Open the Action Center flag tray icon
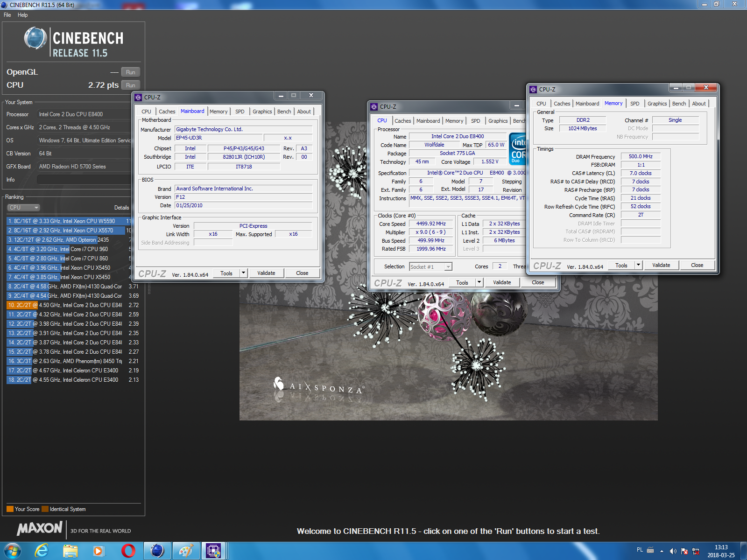 684,551
